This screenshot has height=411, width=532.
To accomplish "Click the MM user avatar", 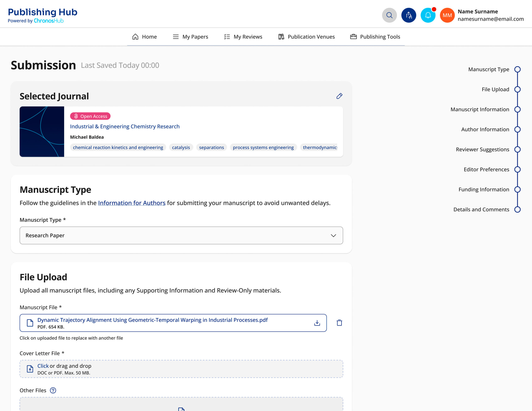I will (447, 15).
